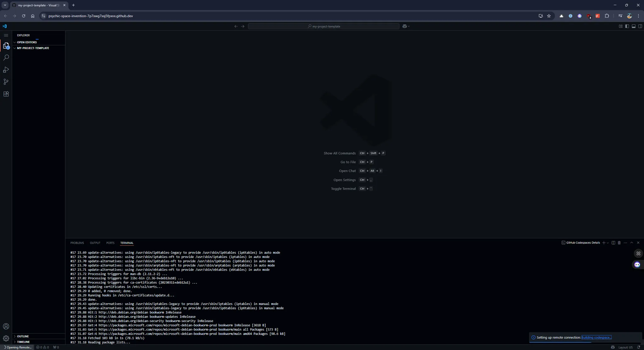
Task: Open the Search view in activity bar
Action: [x=6, y=57]
